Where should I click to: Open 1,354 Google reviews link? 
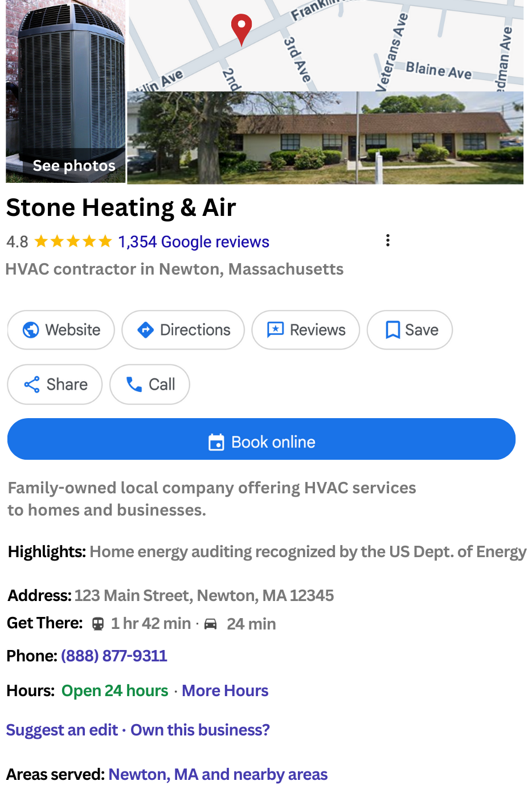[194, 242]
